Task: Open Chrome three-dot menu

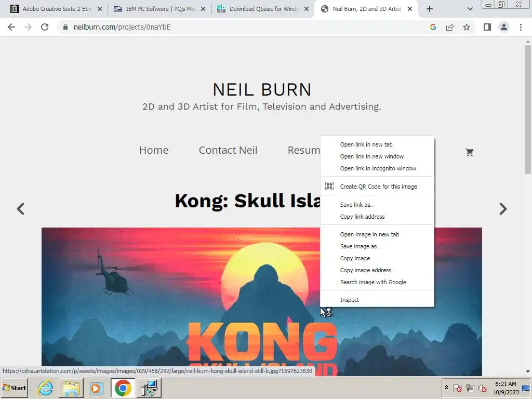Action: point(521,27)
